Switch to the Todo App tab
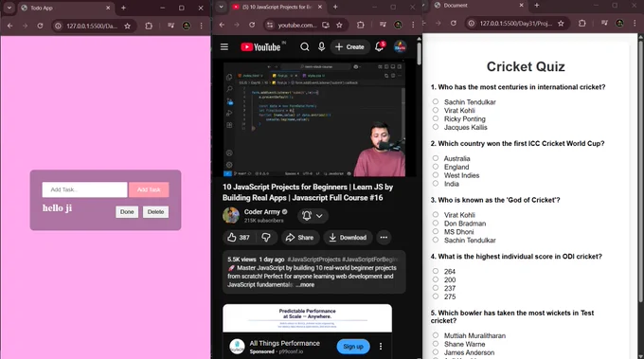 pos(65,8)
